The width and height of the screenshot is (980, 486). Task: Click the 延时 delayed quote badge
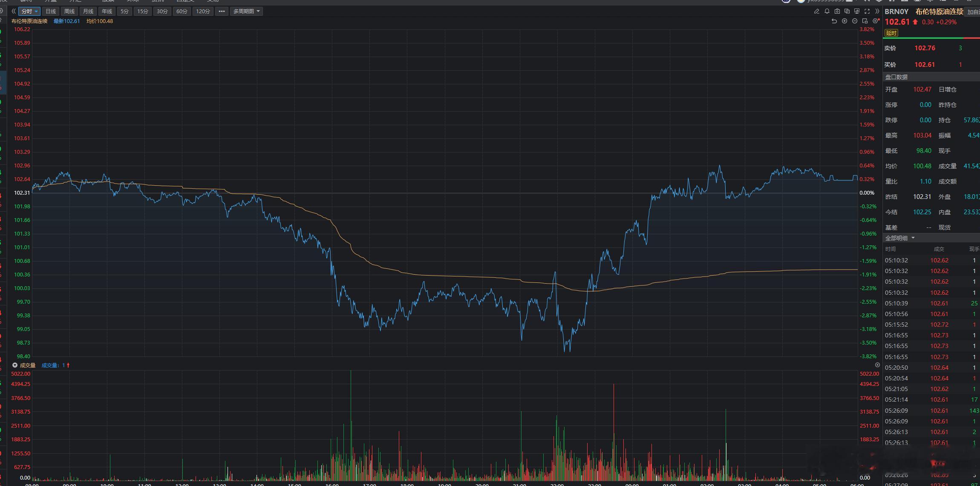pyautogui.click(x=891, y=33)
